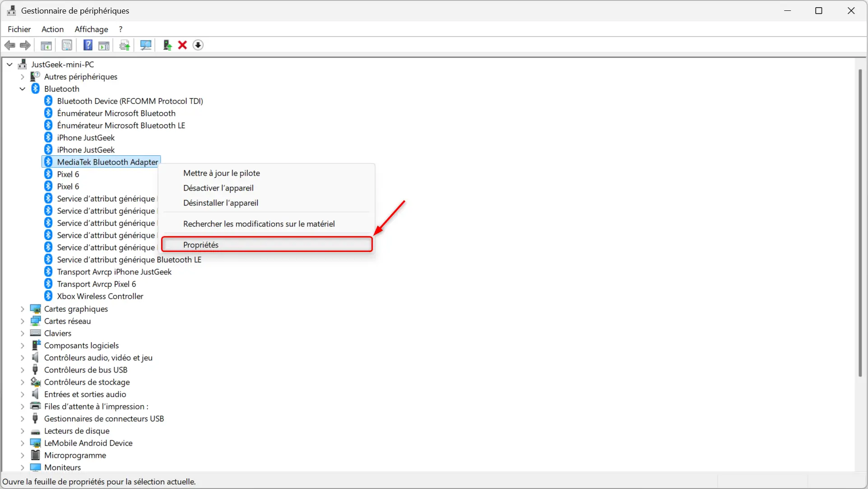Select MediaTek Bluetooth Adapter
The width and height of the screenshot is (868, 489).
click(x=107, y=162)
